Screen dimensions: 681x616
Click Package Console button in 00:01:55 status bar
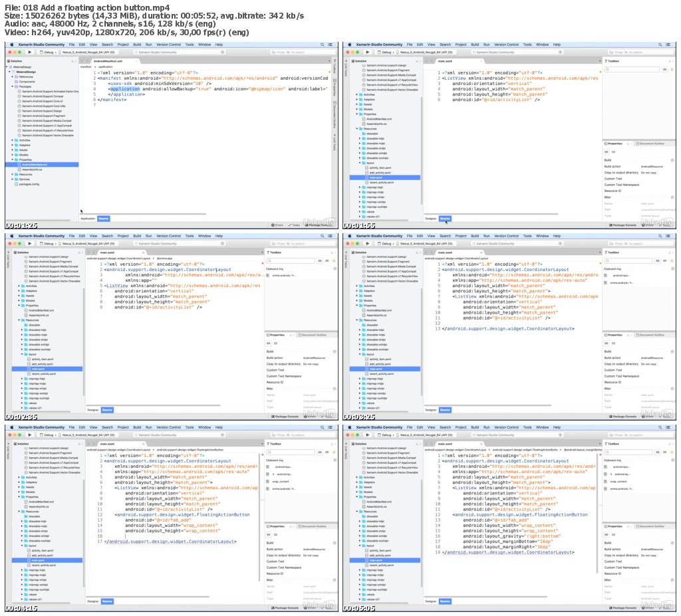pyautogui.click(x=622, y=225)
